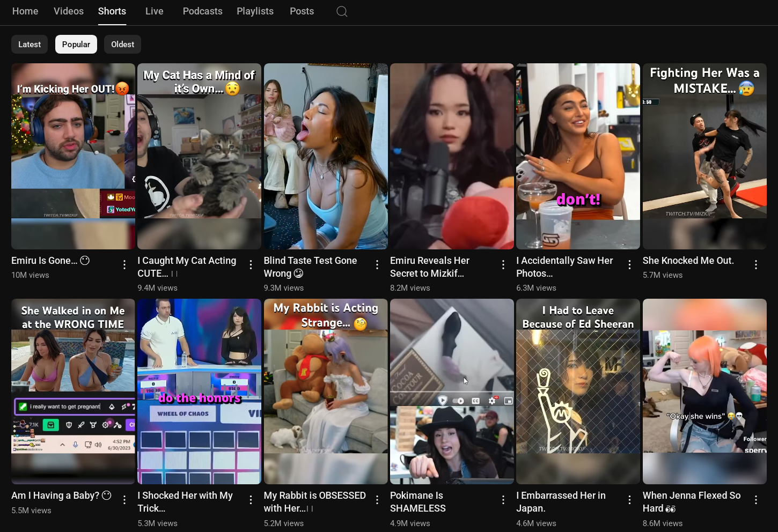Open the 'Pokimane Is SHAMELESS' title link

coord(418,502)
